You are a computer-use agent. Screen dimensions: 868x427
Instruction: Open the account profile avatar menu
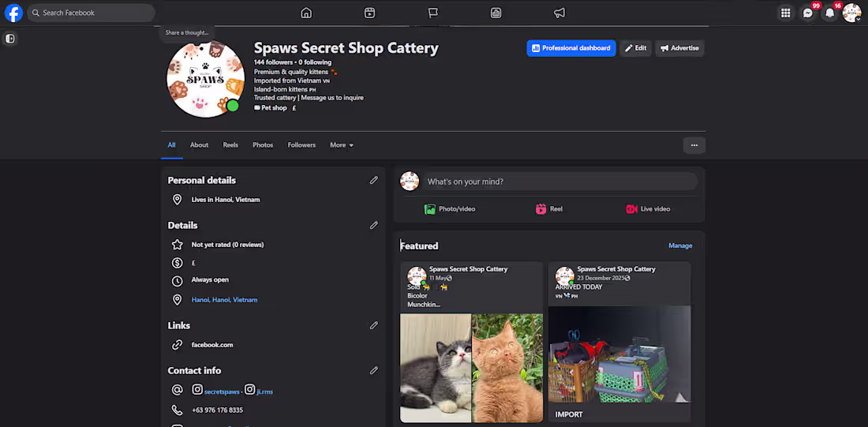coord(851,13)
